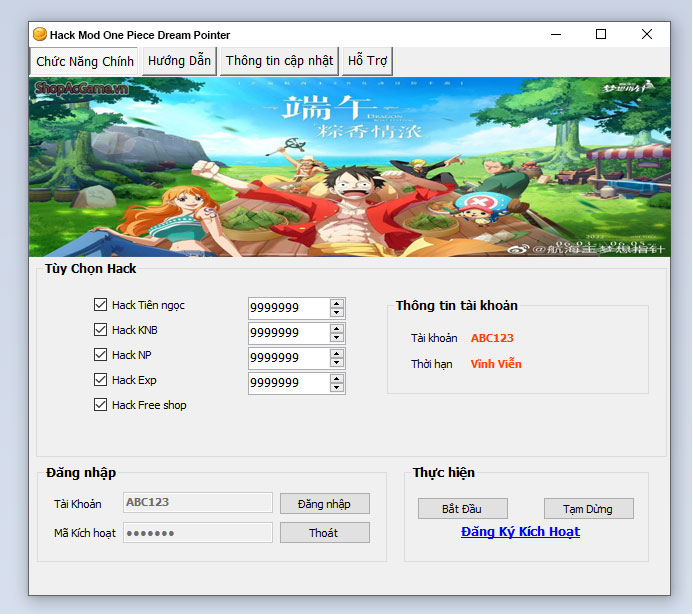Image resolution: width=693 pixels, height=616 pixels.
Task: Click the Mã Kích hoạt password field
Action: 198,533
